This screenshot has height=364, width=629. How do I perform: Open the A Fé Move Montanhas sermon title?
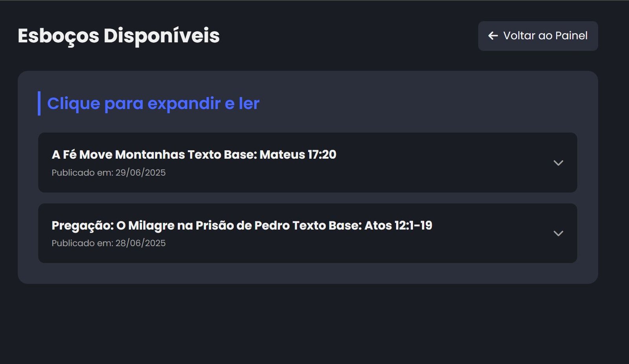point(193,155)
